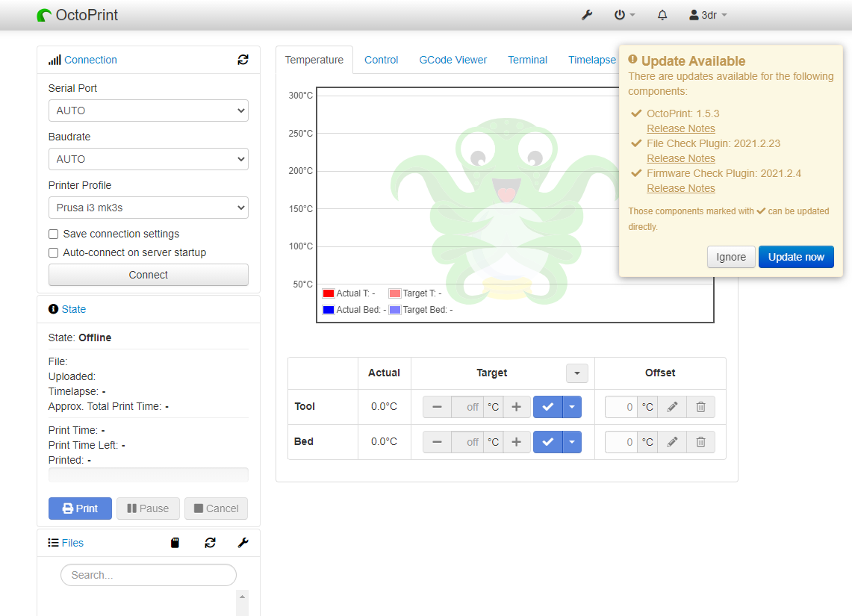Click the Target T light red legend swatch
This screenshot has height=616, width=852.
[395, 293]
